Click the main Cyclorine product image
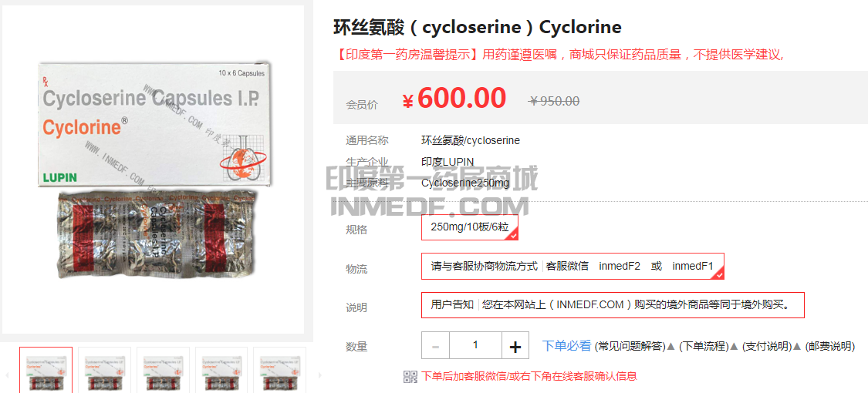Image resolution: width=868 pixels, height=393 pixels. (x=153, y=170)
